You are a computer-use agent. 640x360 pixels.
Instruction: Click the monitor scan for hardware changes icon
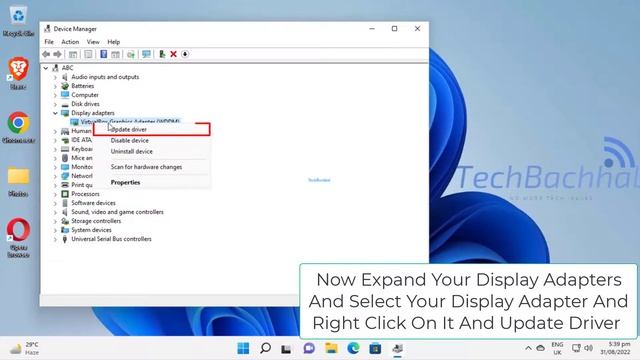[147, 54]
